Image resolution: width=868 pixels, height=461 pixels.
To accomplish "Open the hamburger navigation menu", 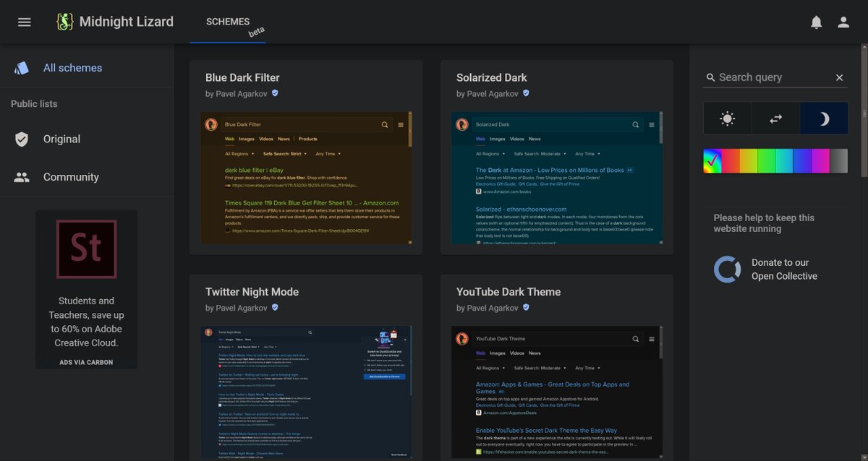I will click(25, 22).
